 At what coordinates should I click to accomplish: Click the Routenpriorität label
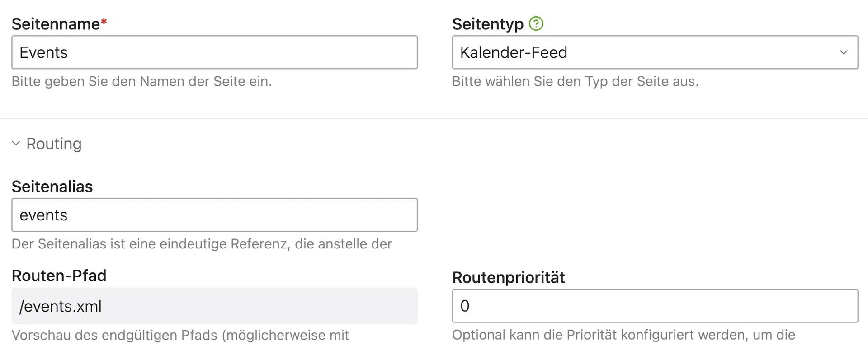(x=508, y=277)
